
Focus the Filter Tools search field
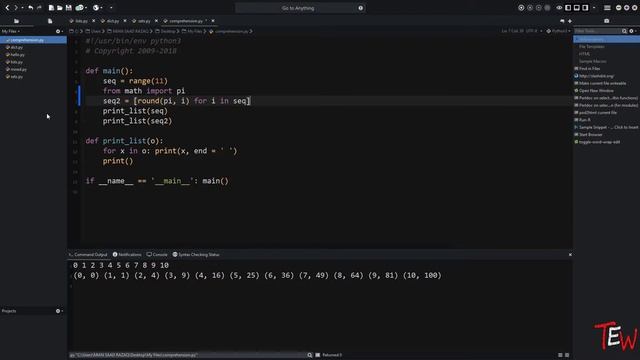(x=598, y=31)
